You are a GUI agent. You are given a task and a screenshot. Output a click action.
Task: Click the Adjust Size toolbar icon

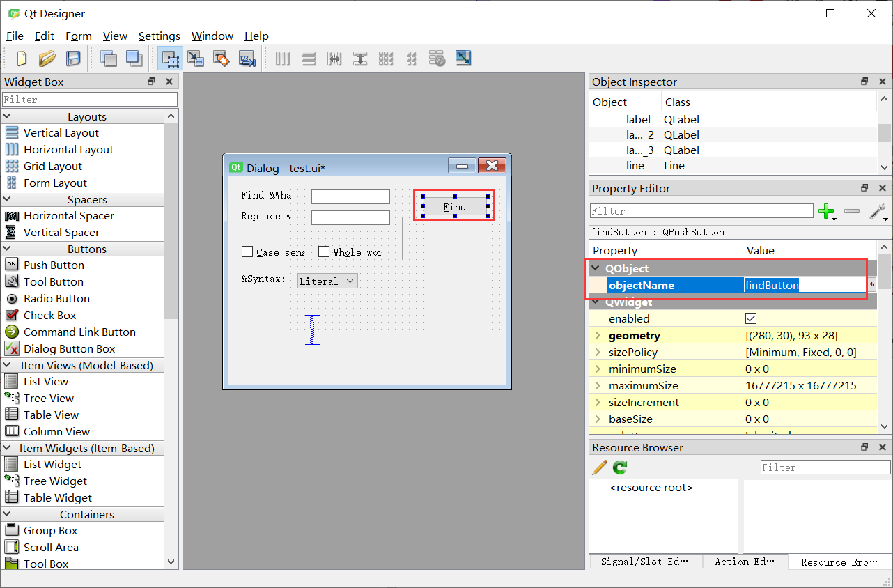463,59
